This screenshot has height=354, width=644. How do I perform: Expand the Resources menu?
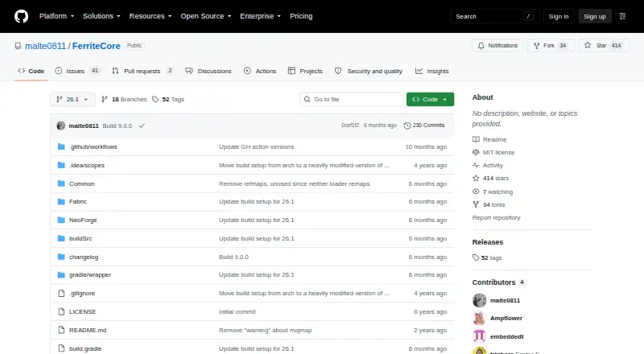click(x=151, y=16)
